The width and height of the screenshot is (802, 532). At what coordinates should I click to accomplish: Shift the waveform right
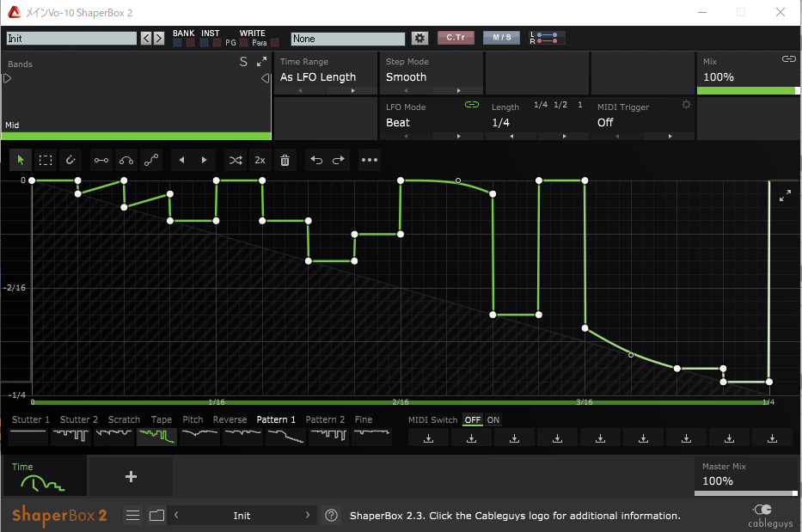coord(204,160)
